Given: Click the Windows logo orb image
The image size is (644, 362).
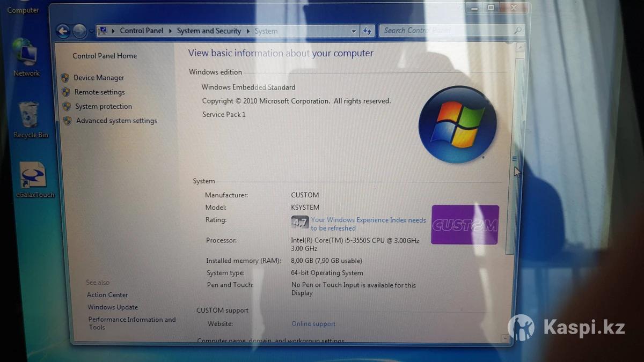Looking at the screenshot, I should pyautogui.click(x=457, y=124).
